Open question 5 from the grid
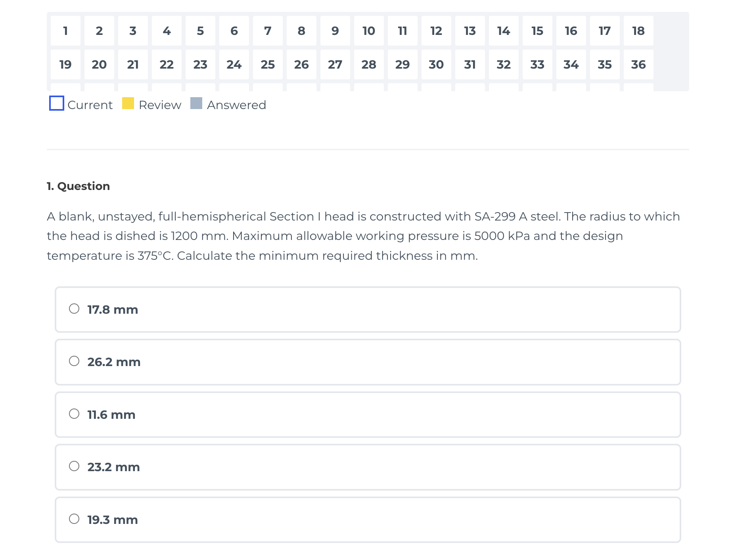732x560 pixels. (200, 31)
